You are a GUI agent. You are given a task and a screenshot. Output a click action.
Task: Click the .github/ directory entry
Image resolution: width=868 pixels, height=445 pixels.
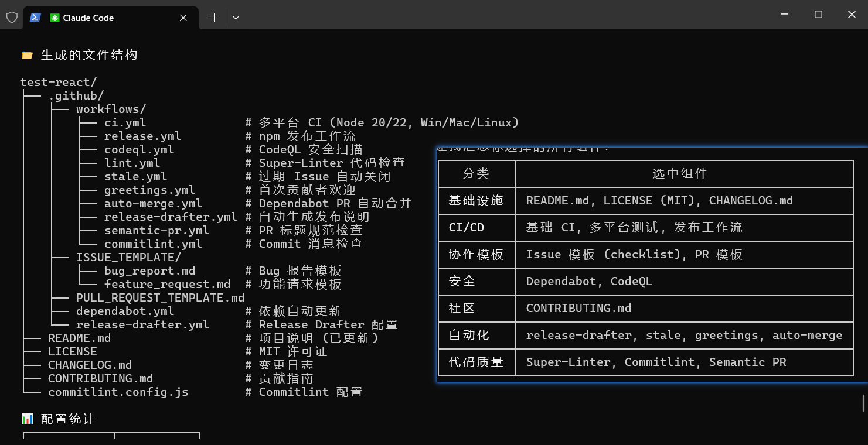[76, 96]
